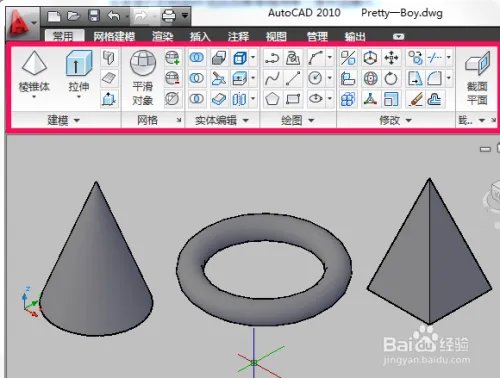Click the Move tool four-arrow icon
Viewport: 500px width, 378px height.
click(x=391, y=58)
